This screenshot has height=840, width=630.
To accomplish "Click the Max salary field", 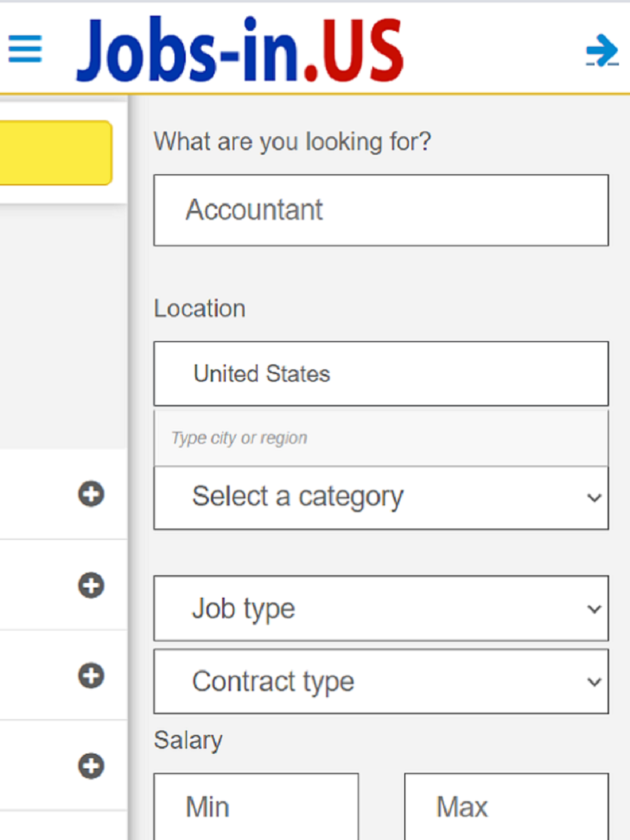I will click(x=507, y=806).
